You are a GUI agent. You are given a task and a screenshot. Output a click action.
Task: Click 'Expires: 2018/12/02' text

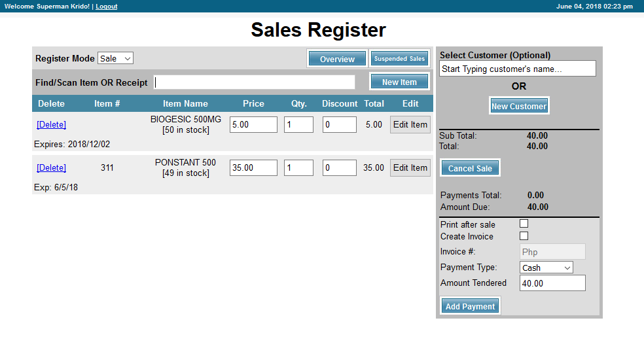(x=72, y=144)
